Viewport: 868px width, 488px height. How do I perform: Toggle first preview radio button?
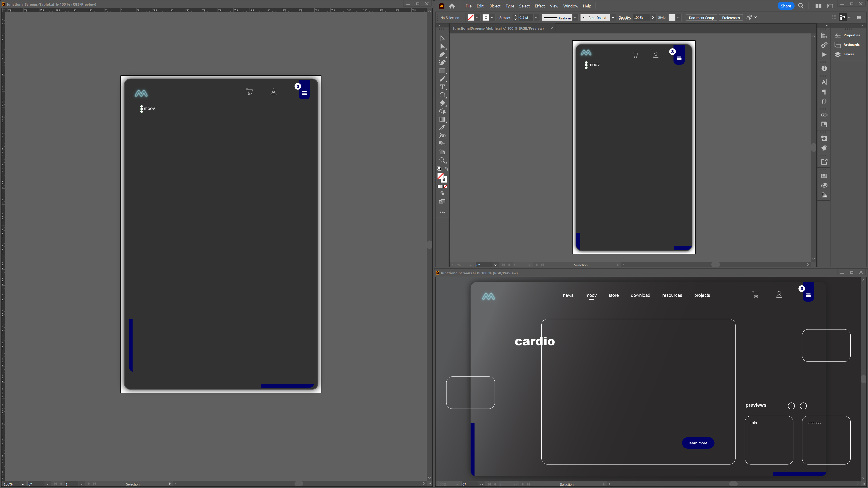[791, 406]
